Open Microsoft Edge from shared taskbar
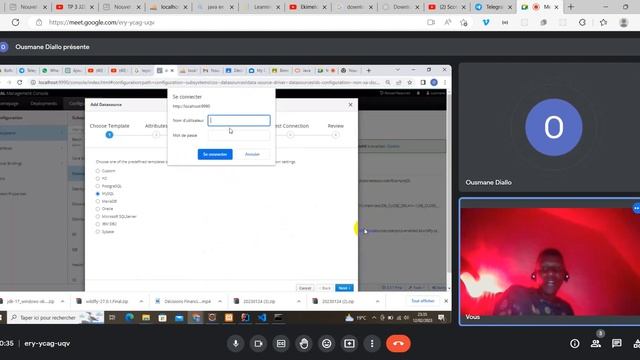Viewport: 640px width, 360px height. click(x=129, y=318)
